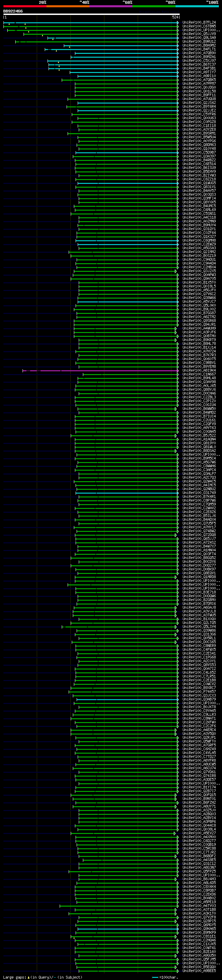The height and width of the screenshot is (980, 222).
Task: Select the UniRef100_C2ZBL3 label
Action: click(199, 398)
